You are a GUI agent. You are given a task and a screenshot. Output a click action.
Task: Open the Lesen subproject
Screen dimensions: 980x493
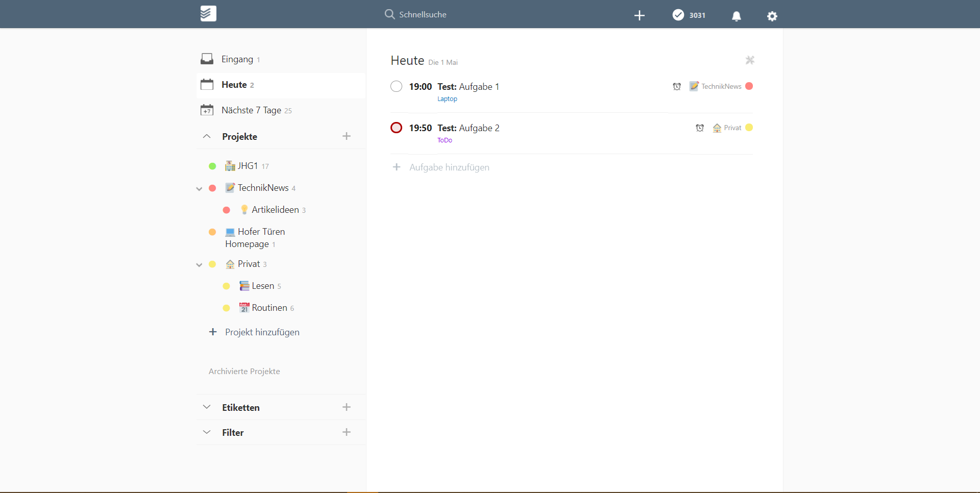click(x=263, y=286)
